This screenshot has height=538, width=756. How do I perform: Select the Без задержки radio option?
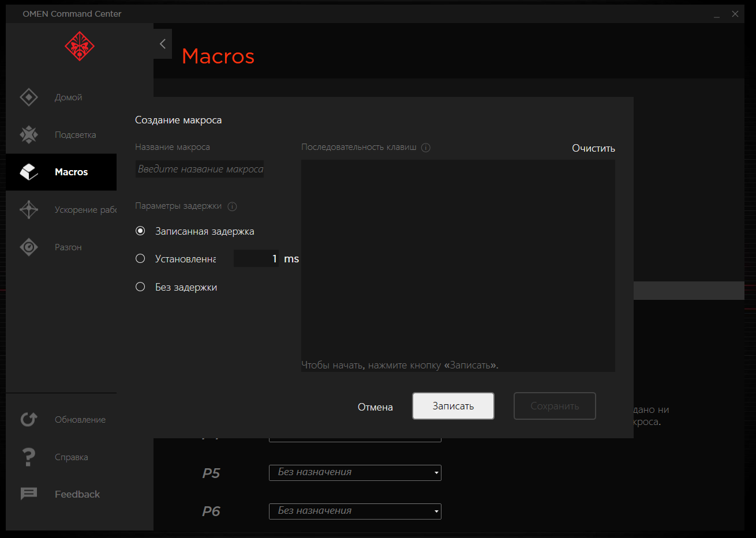pos(140,287)
